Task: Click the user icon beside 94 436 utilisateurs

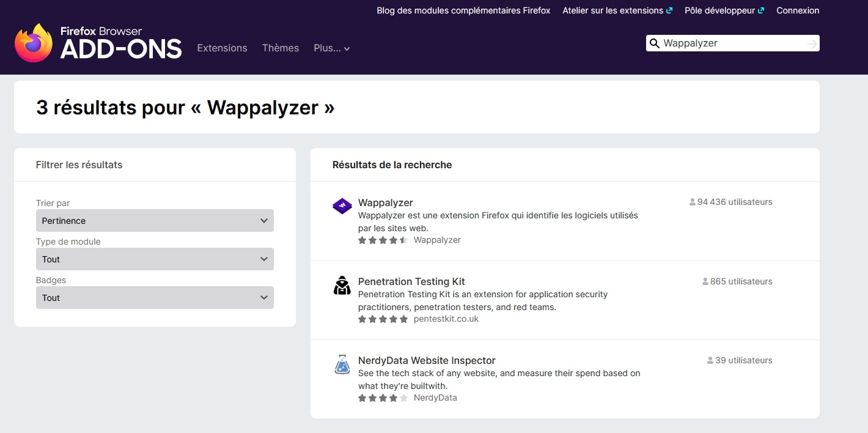Action: (693, 202)
